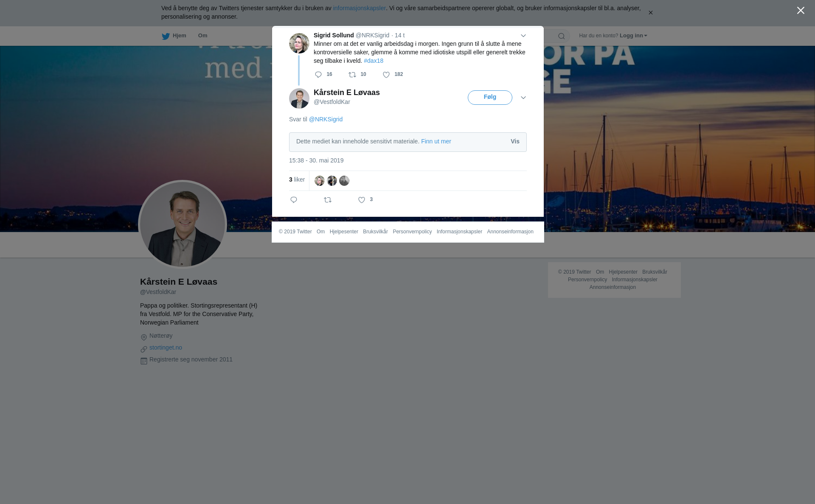815x504 pixels.
Task: Dismiss the cookie notice banner
Action: coord(650,13)
